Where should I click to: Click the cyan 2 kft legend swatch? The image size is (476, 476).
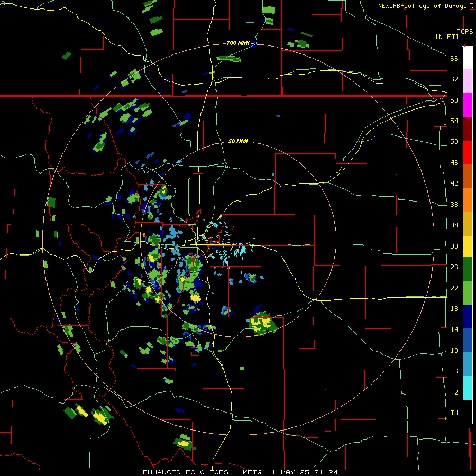pyautogui.click(x=467, y=388)
